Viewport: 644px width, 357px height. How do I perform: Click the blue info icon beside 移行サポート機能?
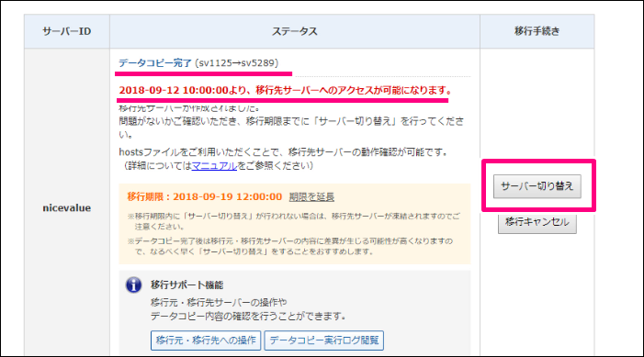coord(133,284)
